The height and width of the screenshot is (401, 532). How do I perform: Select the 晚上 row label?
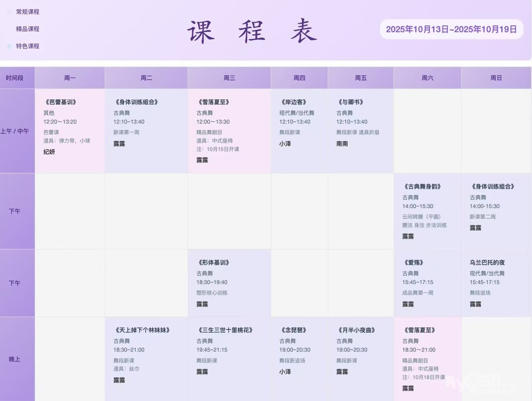[x=15, y=359]
